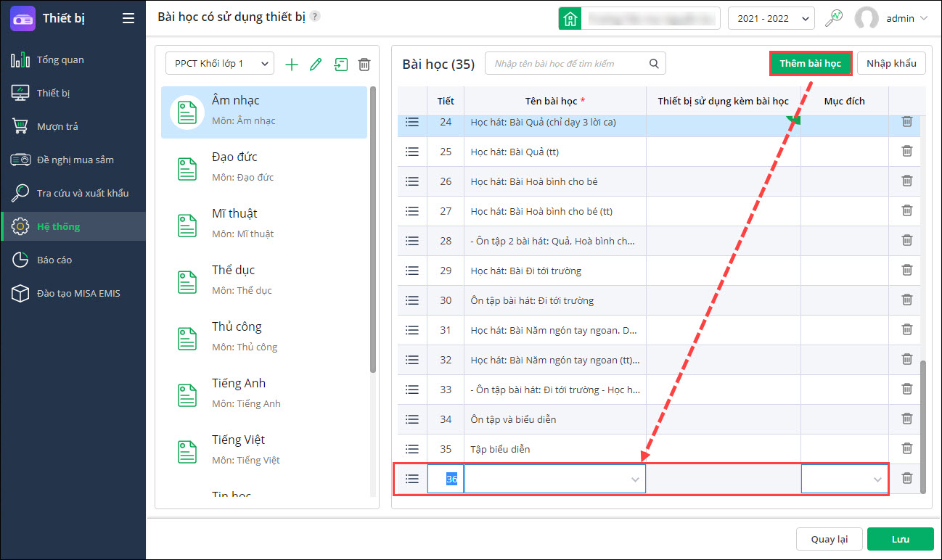Click the green Lưu button
The height and width of the screenshot is (560, 942).
click(x=900, y=539)
